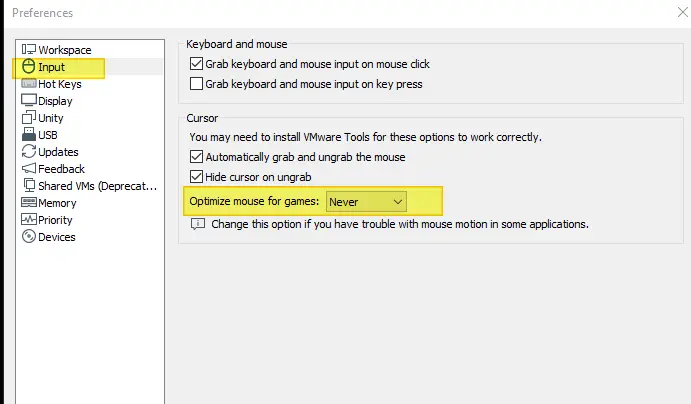The height and width of the screenshot is (404, 691).
Task: Select the Memory chip icon
Action: click(29, 202)
